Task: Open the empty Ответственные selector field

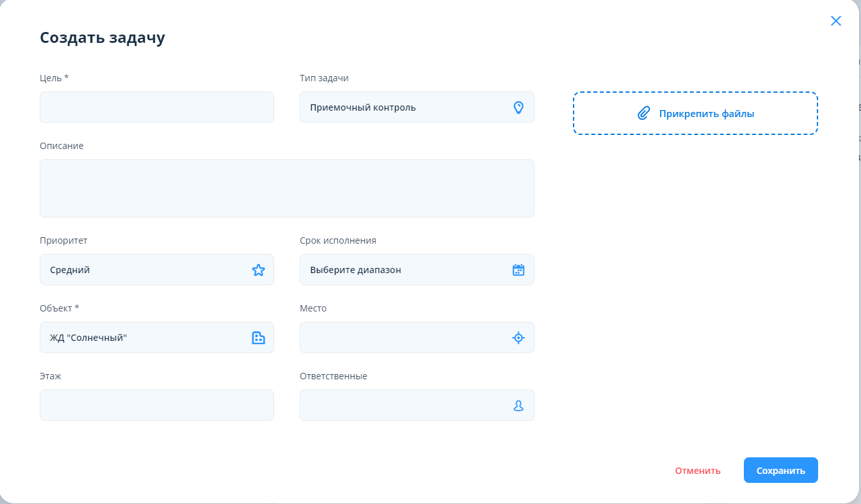Action: coord(403,406)
